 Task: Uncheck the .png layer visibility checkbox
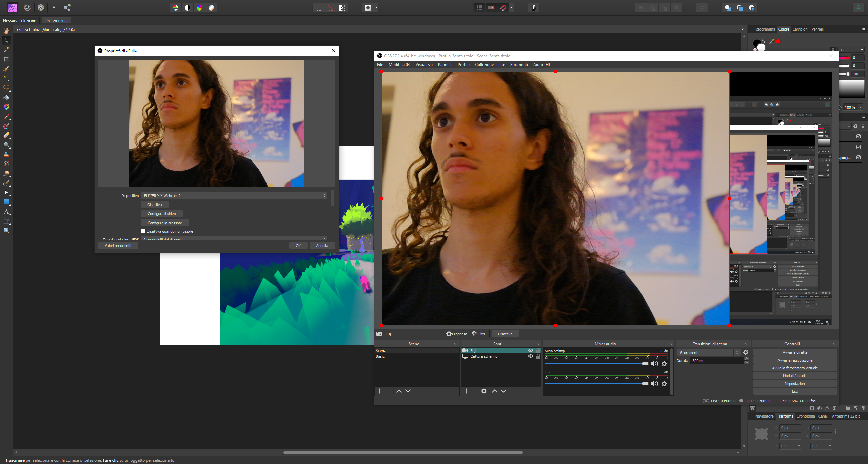pyautogui.click(x=859, y=157)
